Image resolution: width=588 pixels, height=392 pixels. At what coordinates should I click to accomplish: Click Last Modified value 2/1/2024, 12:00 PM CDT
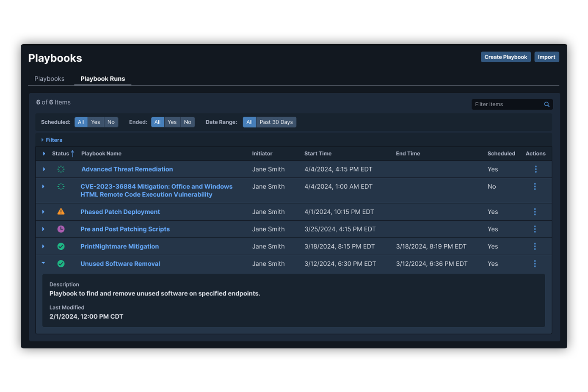86,317
